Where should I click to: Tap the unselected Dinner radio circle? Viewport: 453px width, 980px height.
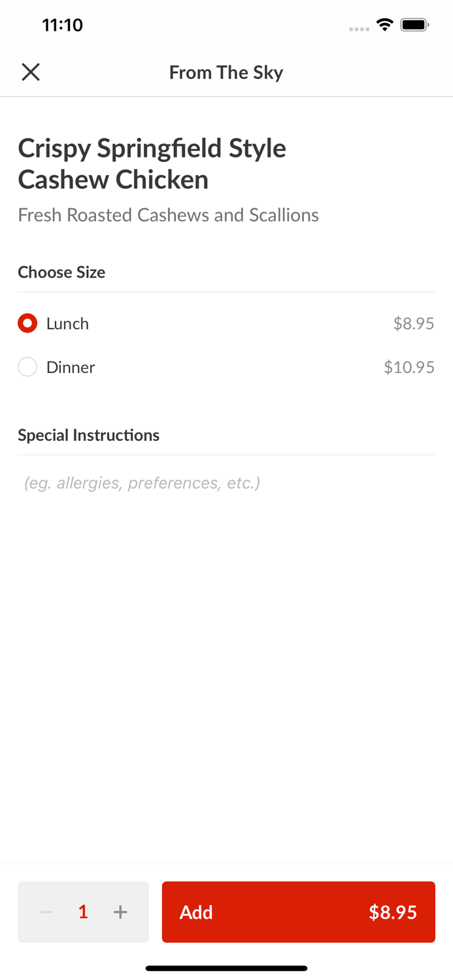(27, 367)
